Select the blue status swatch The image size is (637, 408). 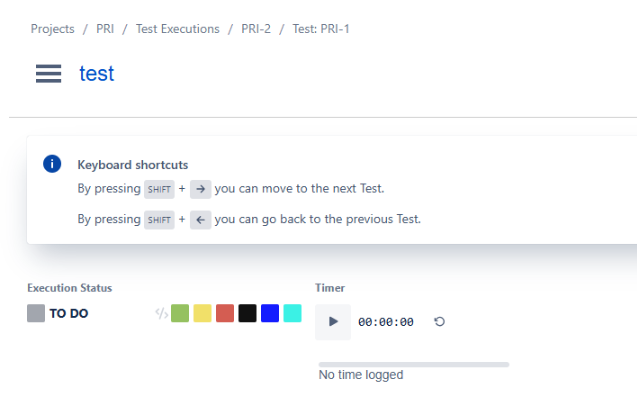coord(270,313)
